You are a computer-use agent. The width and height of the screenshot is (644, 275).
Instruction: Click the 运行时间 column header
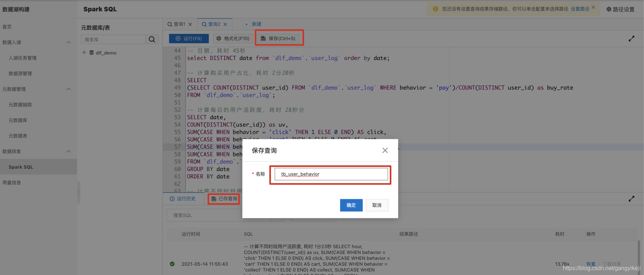tap(191, 234)
